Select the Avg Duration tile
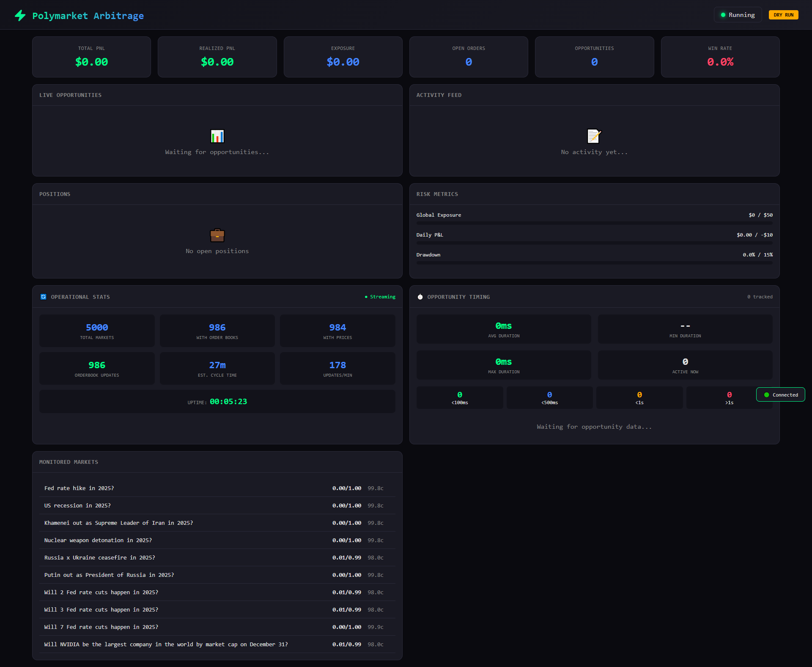The height and width of the screenshot is (667, 812). [504, 329]
